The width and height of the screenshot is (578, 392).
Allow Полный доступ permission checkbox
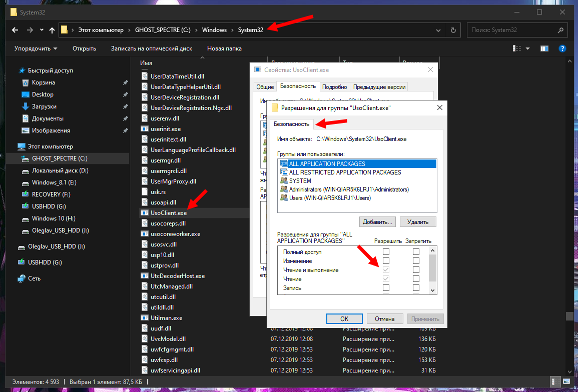click(x=386, y=252)
